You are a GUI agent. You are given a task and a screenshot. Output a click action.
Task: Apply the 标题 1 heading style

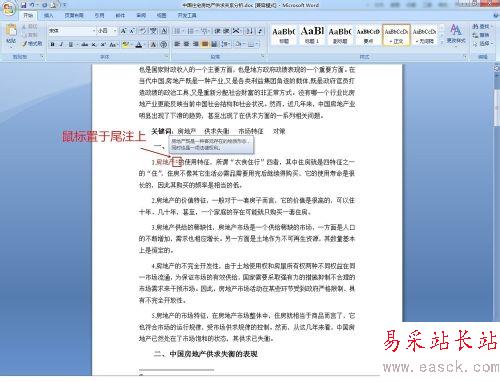pyautogui.click(x=312, y=35)
